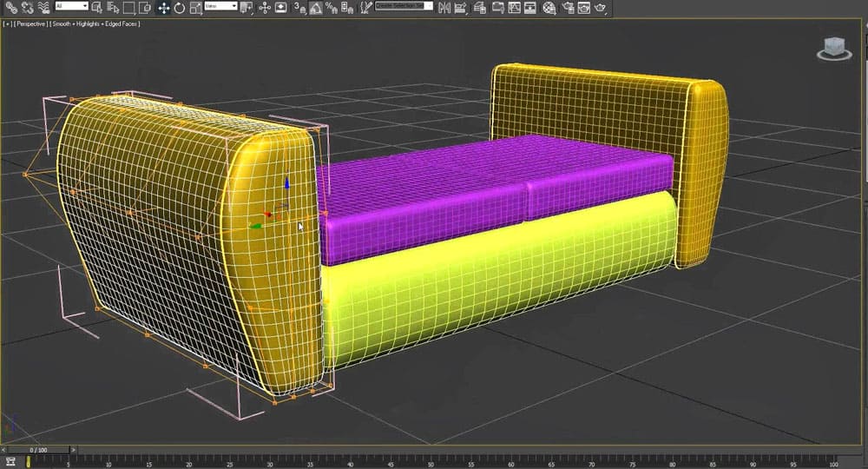Activate the Select and Rotate tool

pyautogui.click(x=179, y=8)
